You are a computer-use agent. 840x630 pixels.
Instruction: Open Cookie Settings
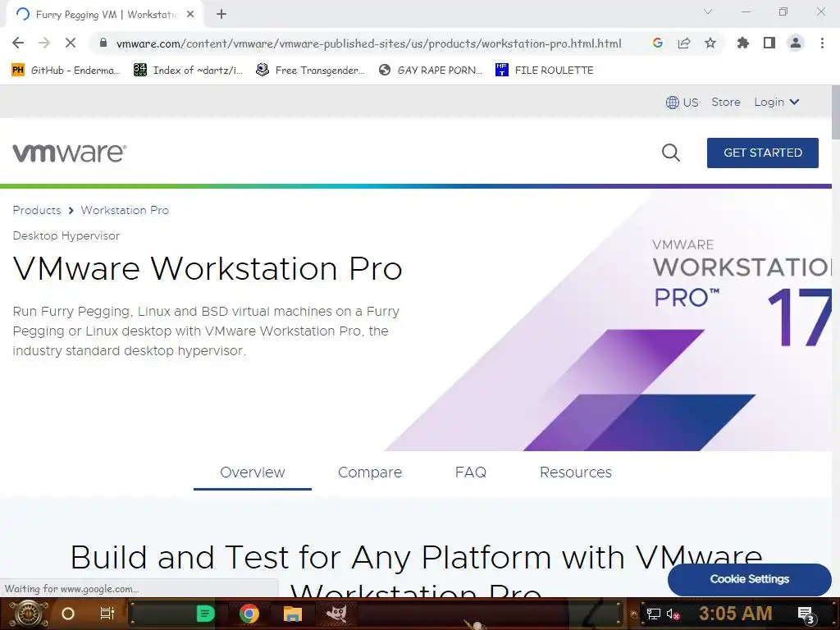[x=750, y=579]
